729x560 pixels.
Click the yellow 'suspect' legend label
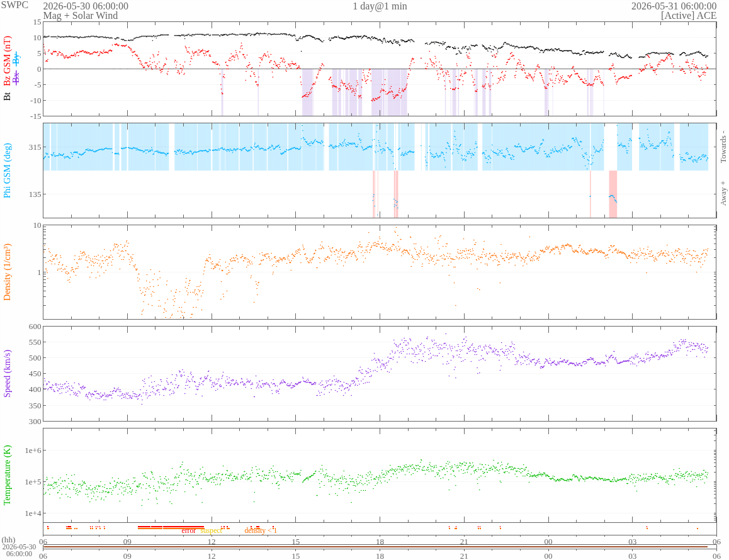click(211, 530)
